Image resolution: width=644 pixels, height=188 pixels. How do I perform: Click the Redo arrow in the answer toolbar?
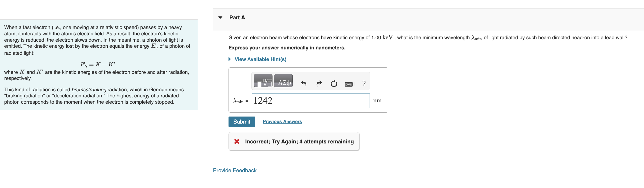click(319, 83)
